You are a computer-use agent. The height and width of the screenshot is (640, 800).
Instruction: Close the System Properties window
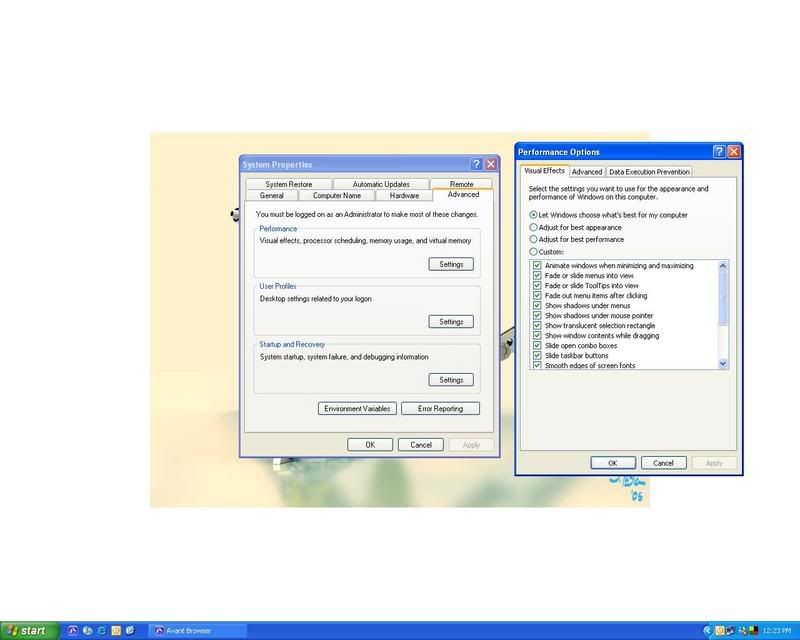(491, 164)
